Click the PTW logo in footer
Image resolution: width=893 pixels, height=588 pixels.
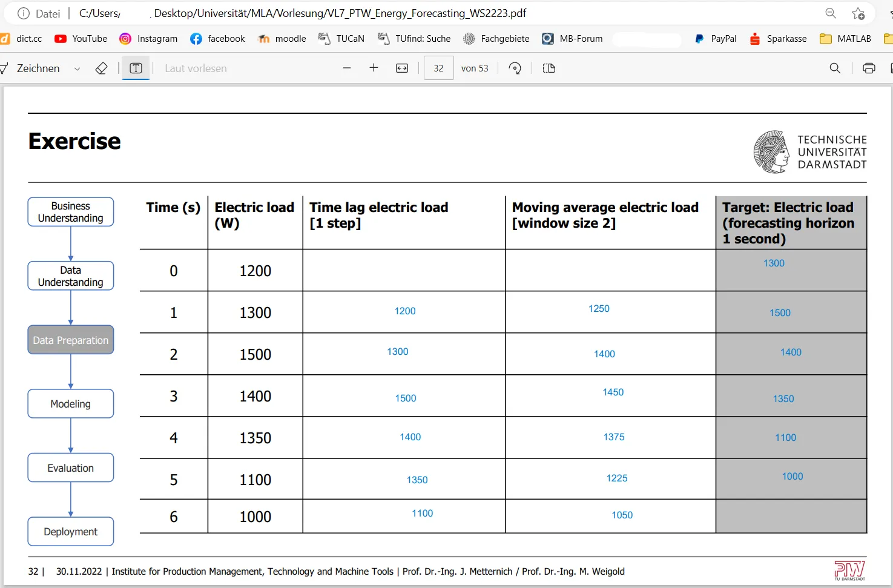click(849, 570)
